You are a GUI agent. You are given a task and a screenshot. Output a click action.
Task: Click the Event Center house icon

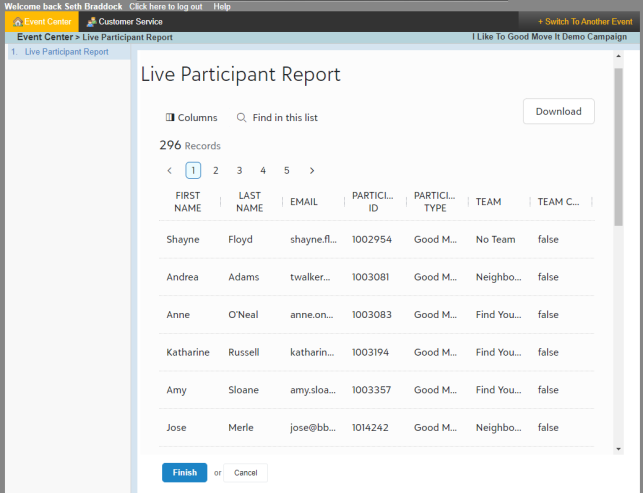coord(18,22)
